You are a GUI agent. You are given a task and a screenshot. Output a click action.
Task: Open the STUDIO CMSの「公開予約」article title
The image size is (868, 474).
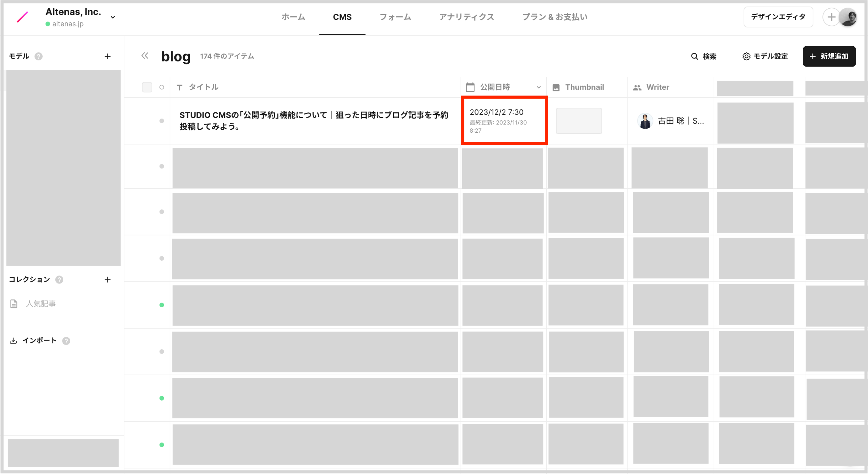[314, 121]
